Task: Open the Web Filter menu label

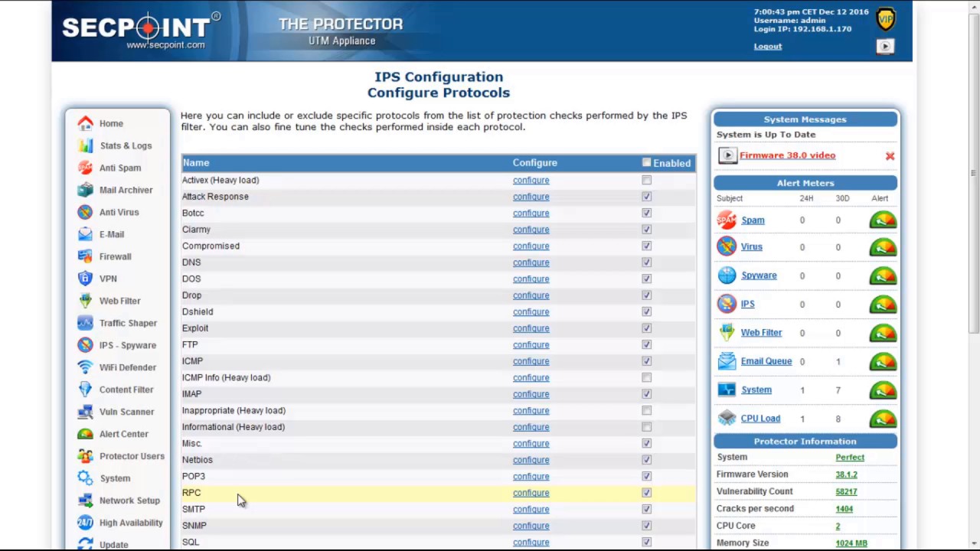Action: click(119, 301)
